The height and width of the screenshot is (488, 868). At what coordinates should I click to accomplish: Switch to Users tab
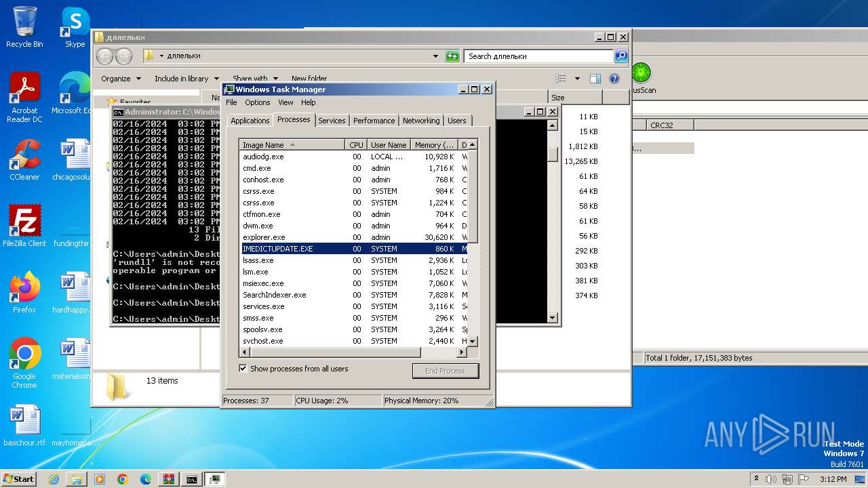point(457,121)
